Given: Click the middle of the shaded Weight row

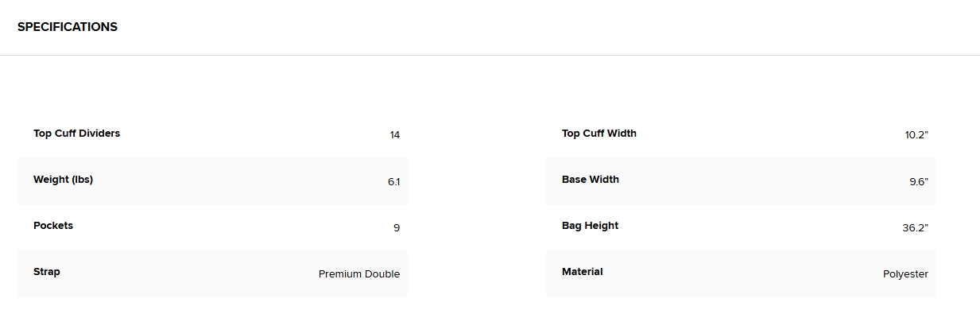Looking at the screenshot, I should pyautogui.click(x=212, y=181).
